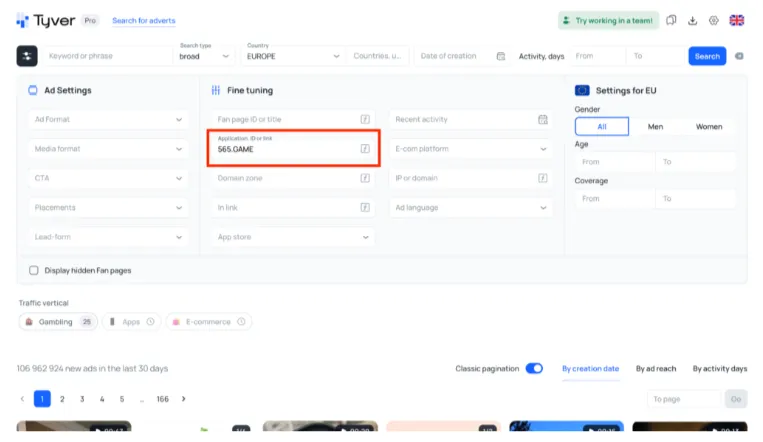This screenshot has width=763, height=442.
Task: Click Try working in a team button
Action: click(608, 20)
